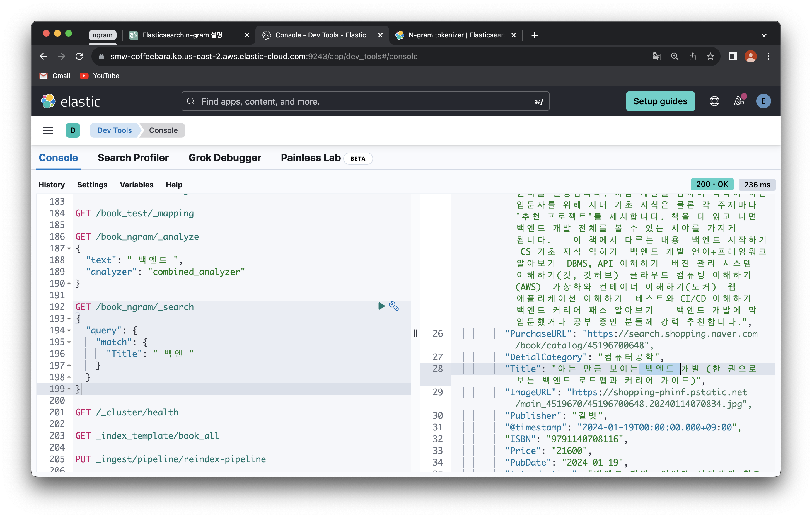Close the Console - Dev Tools tab

pyautogui.click(x=380, y=35)
